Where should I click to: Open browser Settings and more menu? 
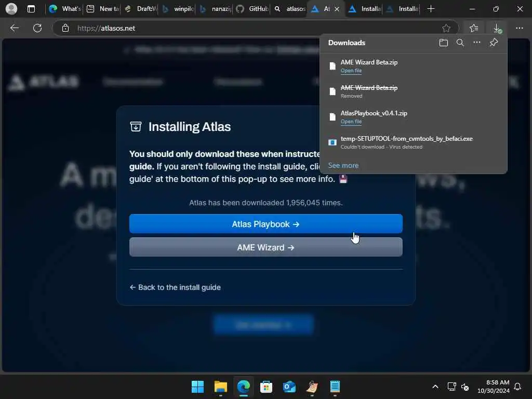point(520,28)
